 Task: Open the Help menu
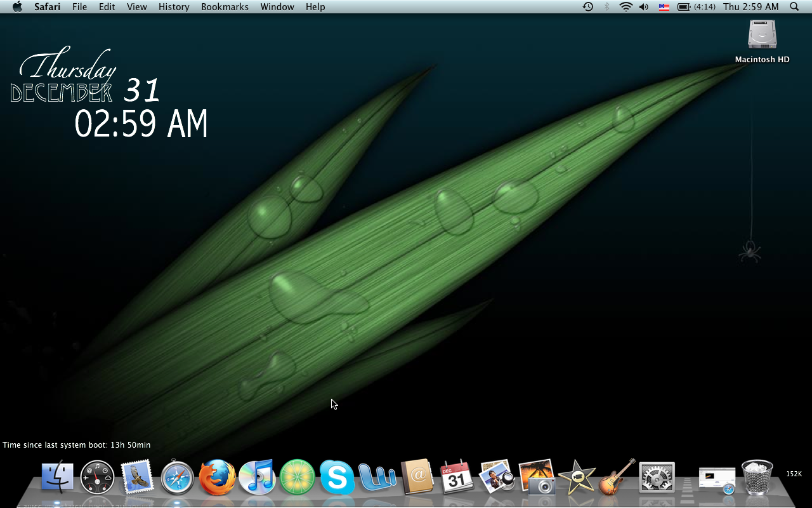(x=315, y=7)
